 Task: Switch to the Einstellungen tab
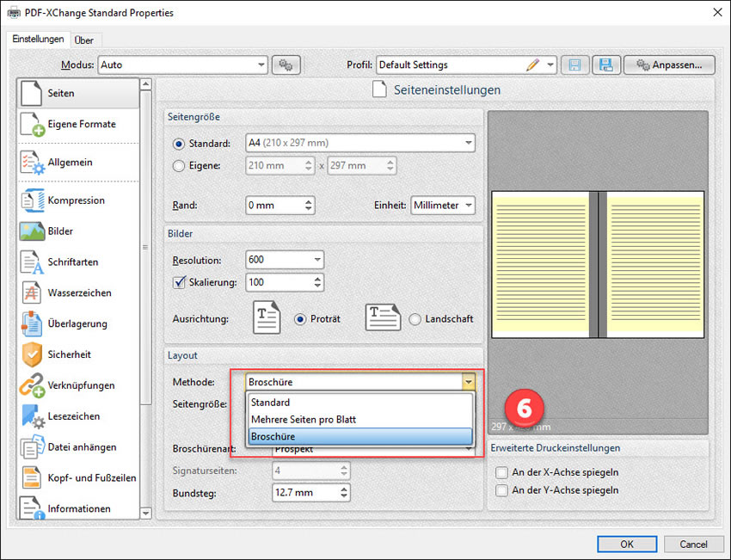38,40
